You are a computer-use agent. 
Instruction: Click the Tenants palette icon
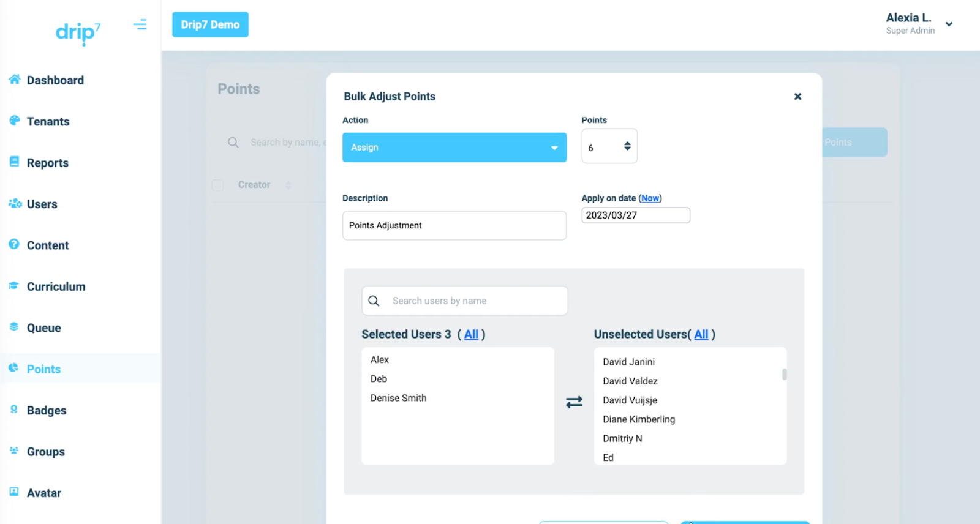15,121
